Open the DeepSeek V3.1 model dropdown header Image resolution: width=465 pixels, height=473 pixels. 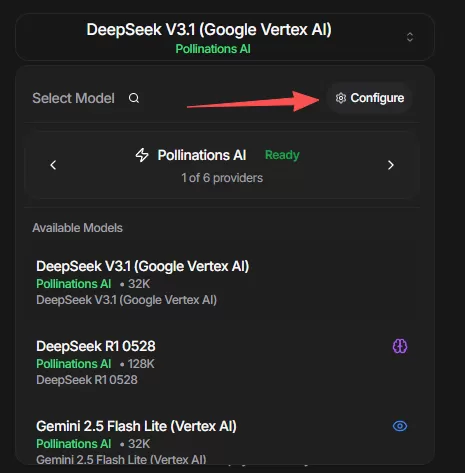(x=225, y=37)
